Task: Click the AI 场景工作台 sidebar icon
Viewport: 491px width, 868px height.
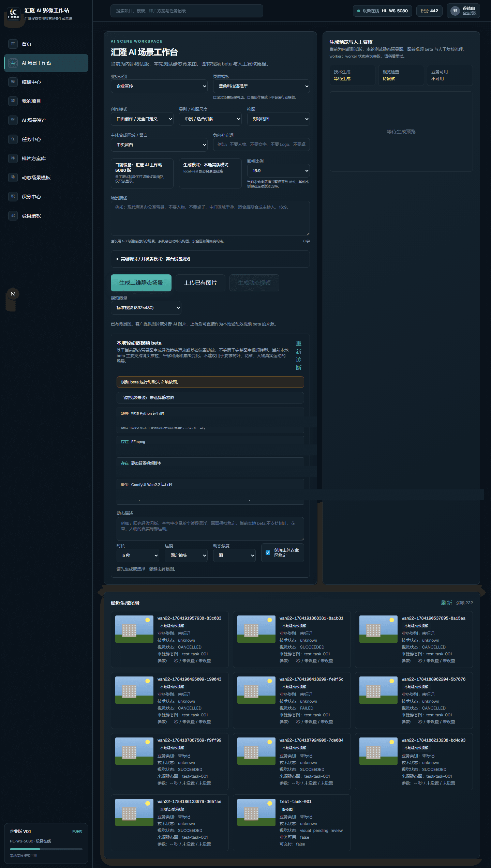Action: 13,63
